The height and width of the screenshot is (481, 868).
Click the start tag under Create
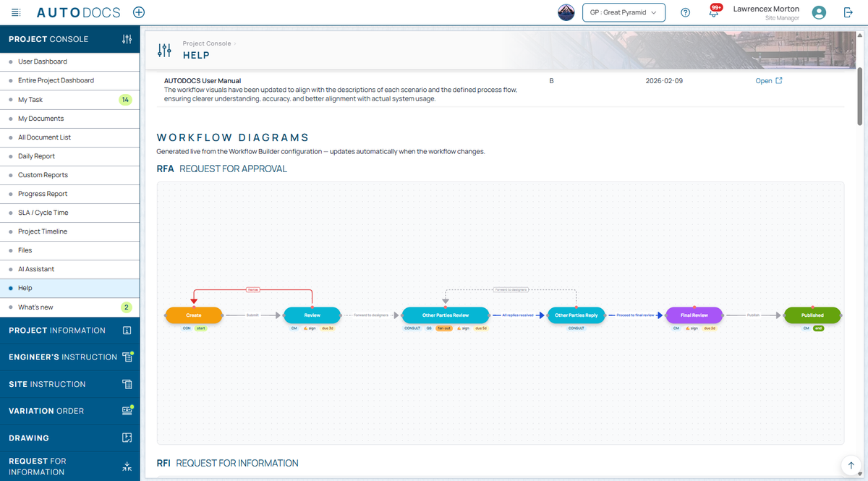point(201,328)
